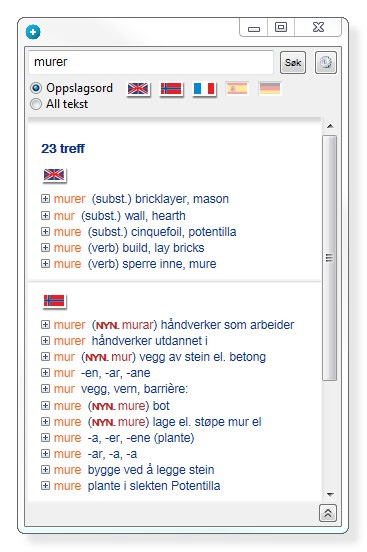The width and height of the screenshot is (367, 552).
Task: Enable the German flag dictionary filter
Action: click(270, 88)
